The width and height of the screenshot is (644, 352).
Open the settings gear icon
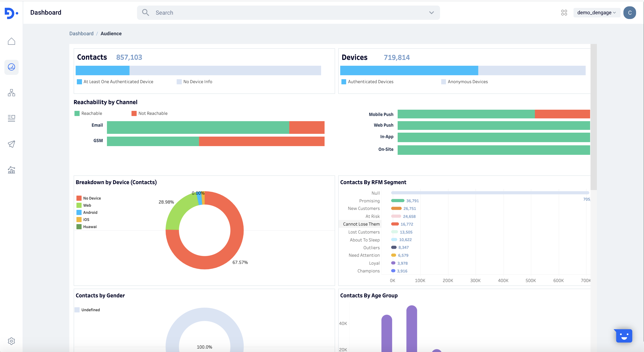[x=11, y=341]
